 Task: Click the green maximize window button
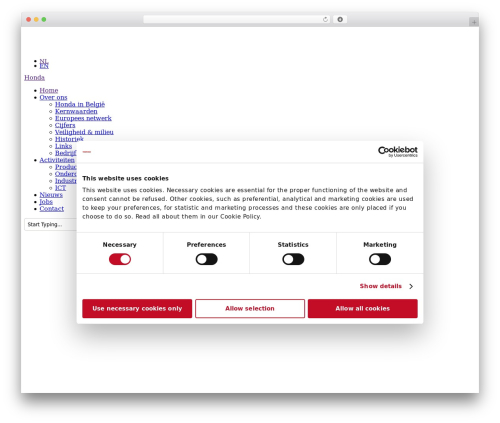(x=44, y=19)
